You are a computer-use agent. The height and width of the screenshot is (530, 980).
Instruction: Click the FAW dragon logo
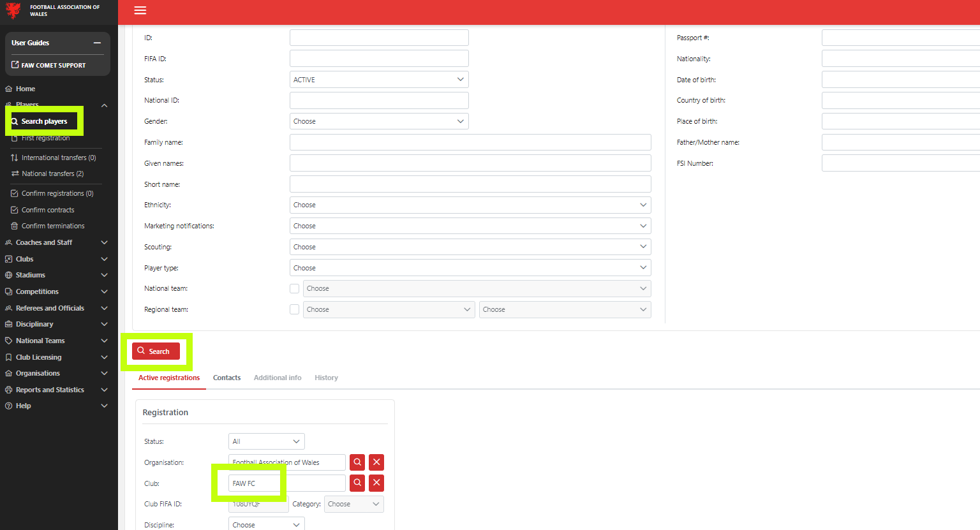point(13,10)
